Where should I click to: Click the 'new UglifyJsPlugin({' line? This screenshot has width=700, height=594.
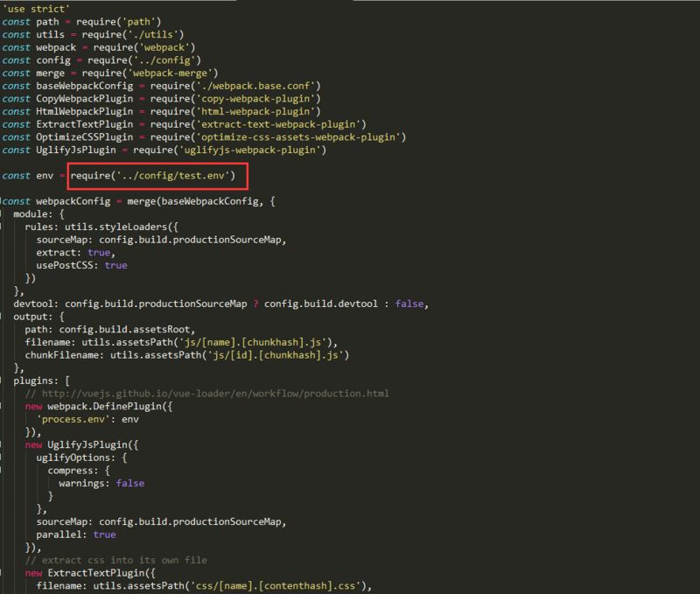81,444
